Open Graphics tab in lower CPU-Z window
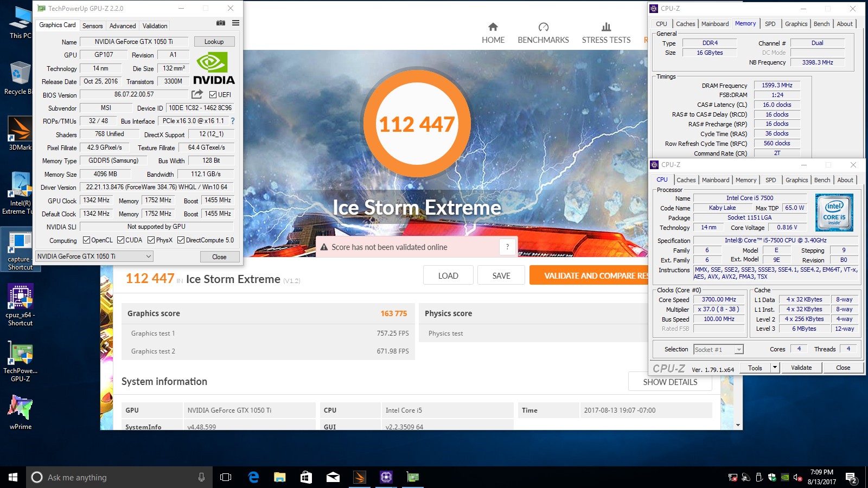868x488 pixels. [796, 180]
